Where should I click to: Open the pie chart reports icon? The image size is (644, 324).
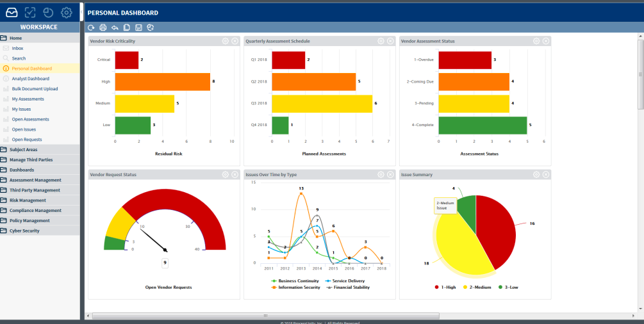click(x=48, y=12)
